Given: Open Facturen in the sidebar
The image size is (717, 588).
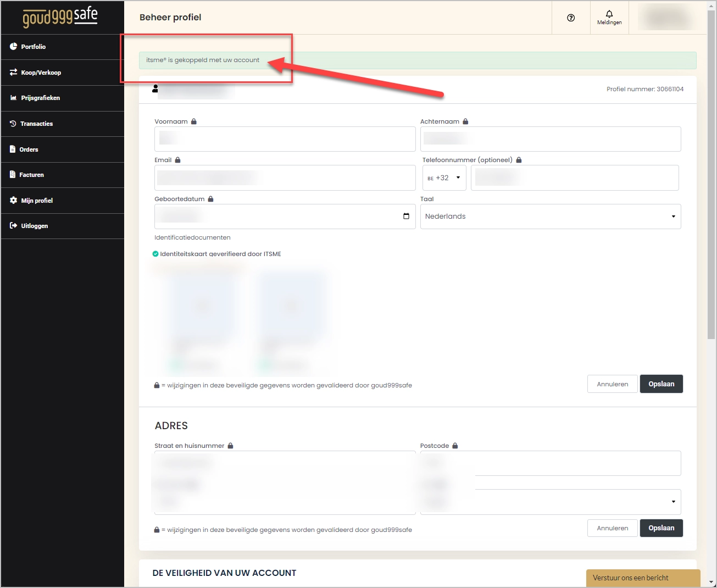Looking at the screenshot, I should point(62,175).
